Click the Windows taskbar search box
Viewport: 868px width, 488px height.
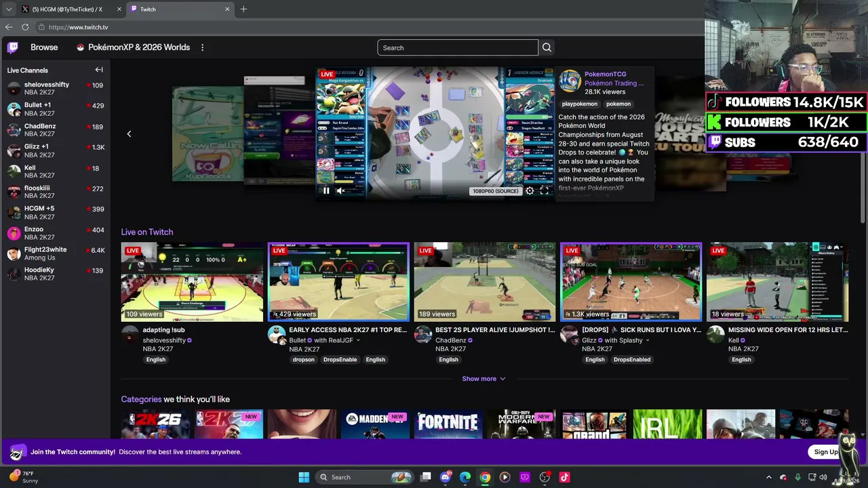tap(365, 477)
